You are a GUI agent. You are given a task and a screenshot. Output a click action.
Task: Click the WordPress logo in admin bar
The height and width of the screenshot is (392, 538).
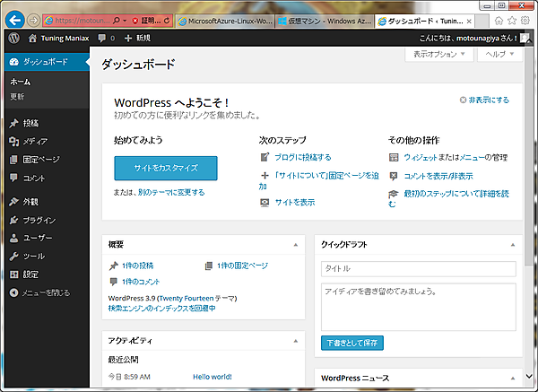pos(13,39)
